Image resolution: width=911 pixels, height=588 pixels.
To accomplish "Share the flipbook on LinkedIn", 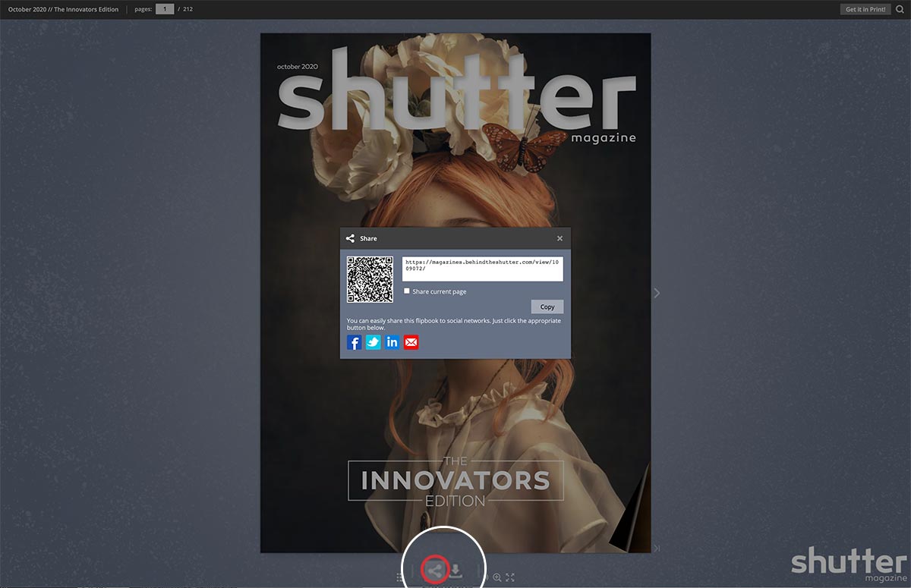I will click(x=392, y=342).
